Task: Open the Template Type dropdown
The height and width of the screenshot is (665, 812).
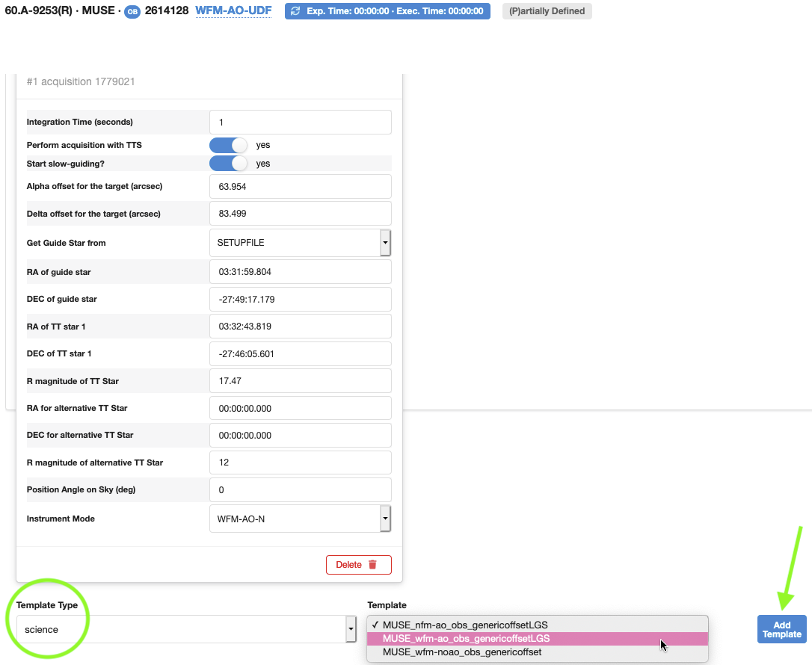Action: pos(186,629)
